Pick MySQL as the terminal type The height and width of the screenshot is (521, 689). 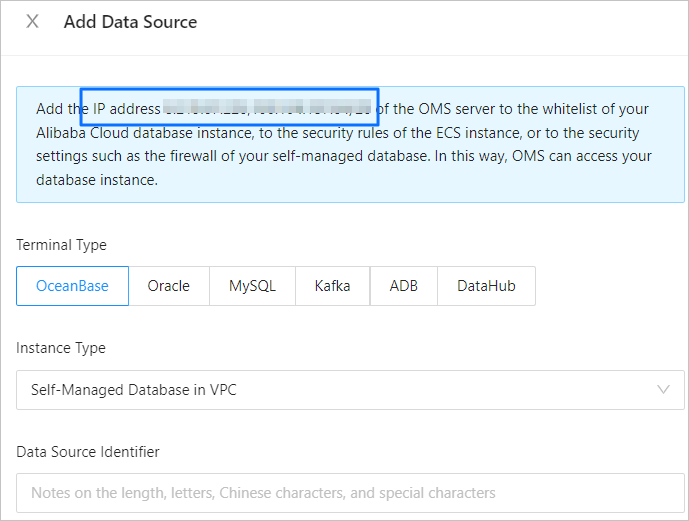point(252,286)
